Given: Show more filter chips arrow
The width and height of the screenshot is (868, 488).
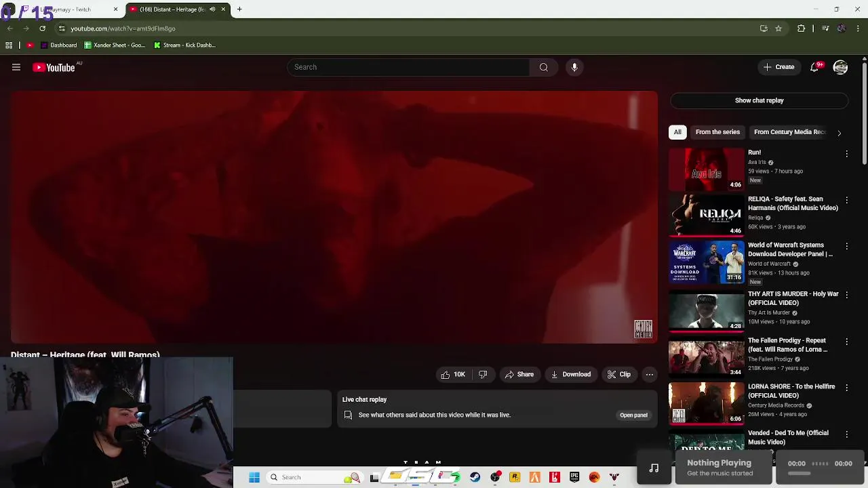Looking at the screenshot, I should pyautogui.click(x=839, y=133).
